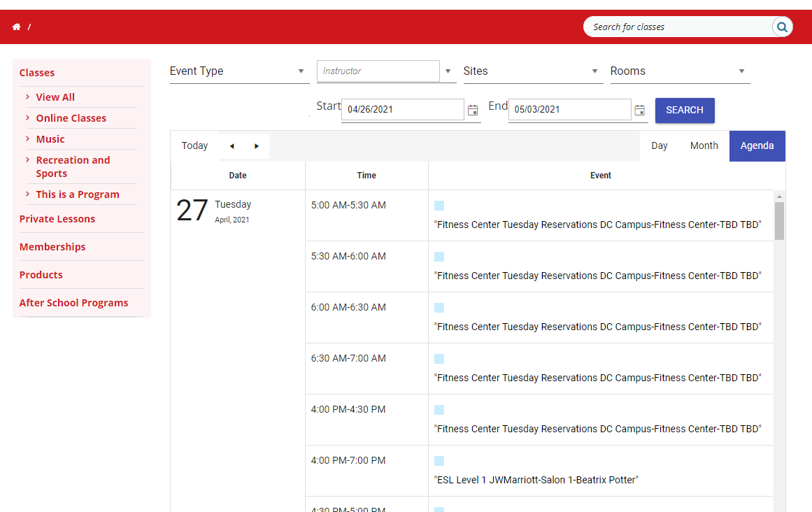Open View All classes link
This screenshot has width=812, height=512.
(55, 97)
